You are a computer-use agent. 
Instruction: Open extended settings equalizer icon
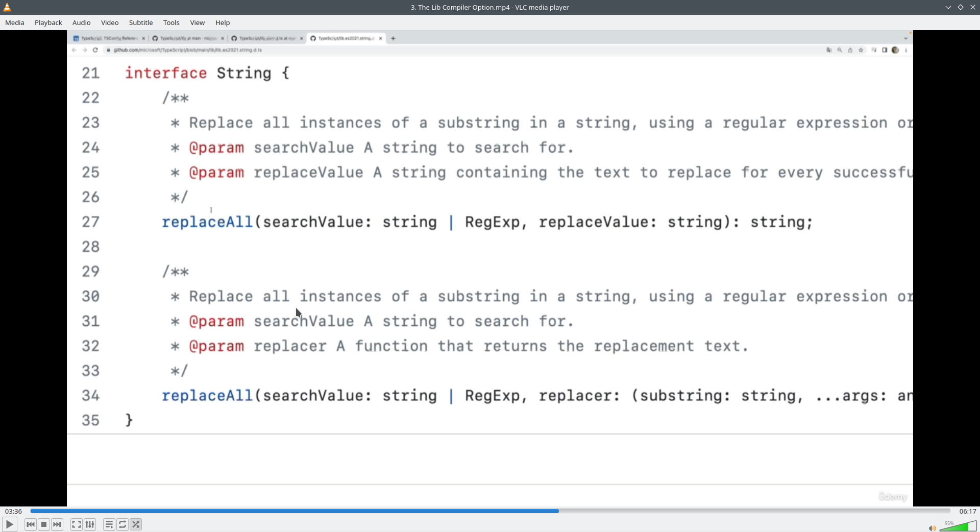pyautogui.click(x=90, y=524)
